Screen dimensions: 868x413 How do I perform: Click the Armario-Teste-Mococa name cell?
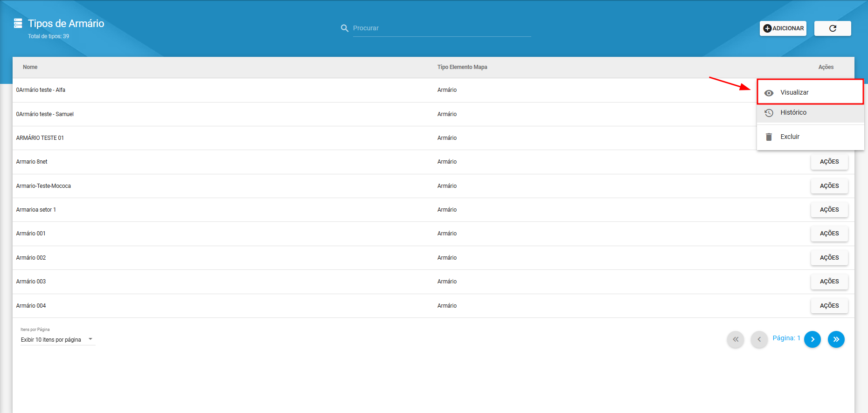43,186
